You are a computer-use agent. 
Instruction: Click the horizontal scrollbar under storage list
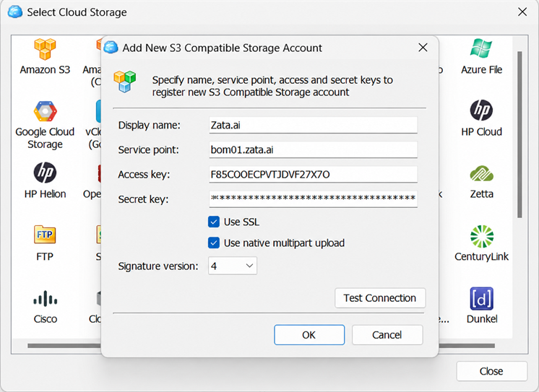[262, 346]
